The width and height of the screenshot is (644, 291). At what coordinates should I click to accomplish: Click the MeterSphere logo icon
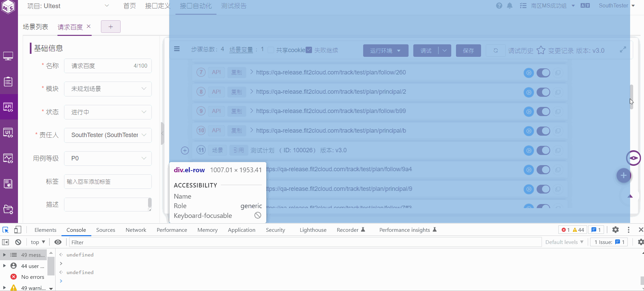8,6
